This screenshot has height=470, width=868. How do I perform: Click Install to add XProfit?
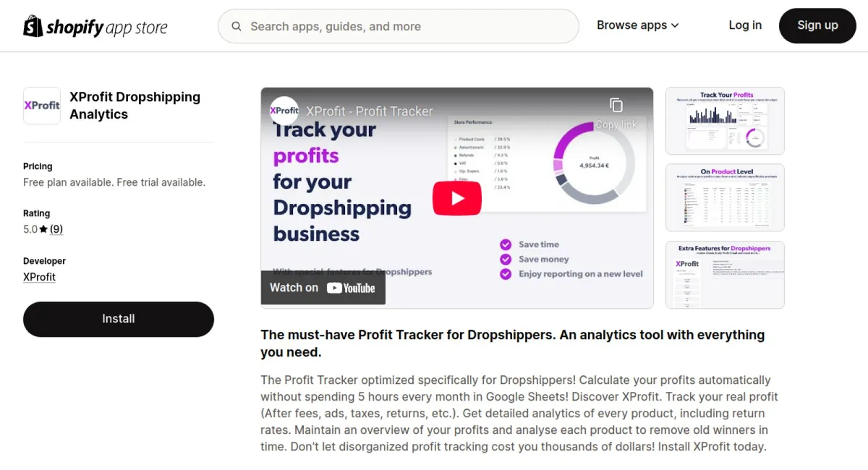(118, 319)
